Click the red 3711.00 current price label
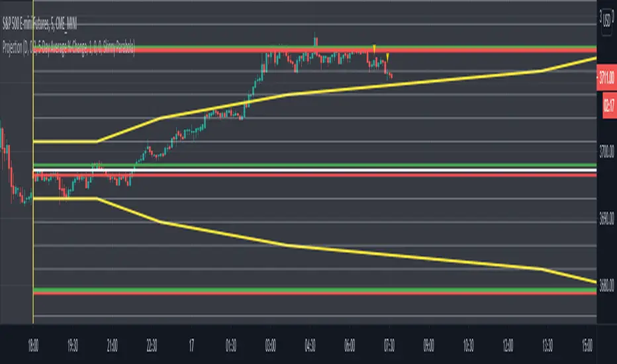617x364 pixels. click(x=606, y=77)
